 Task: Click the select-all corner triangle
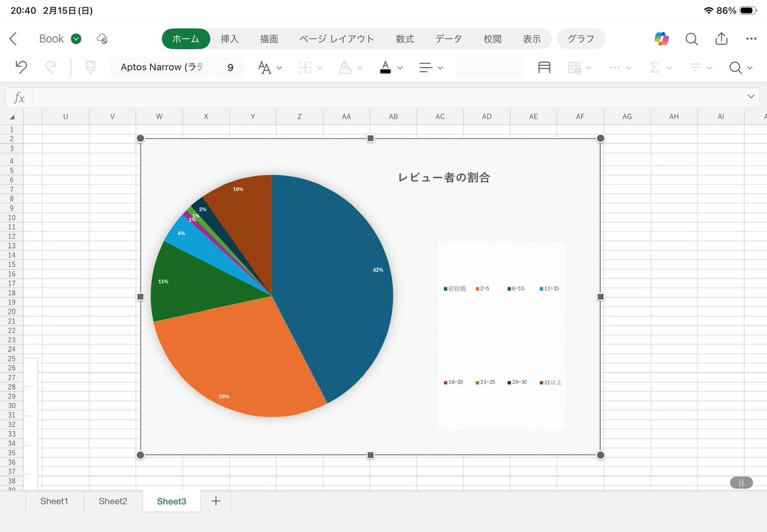[x=12, y=117]
